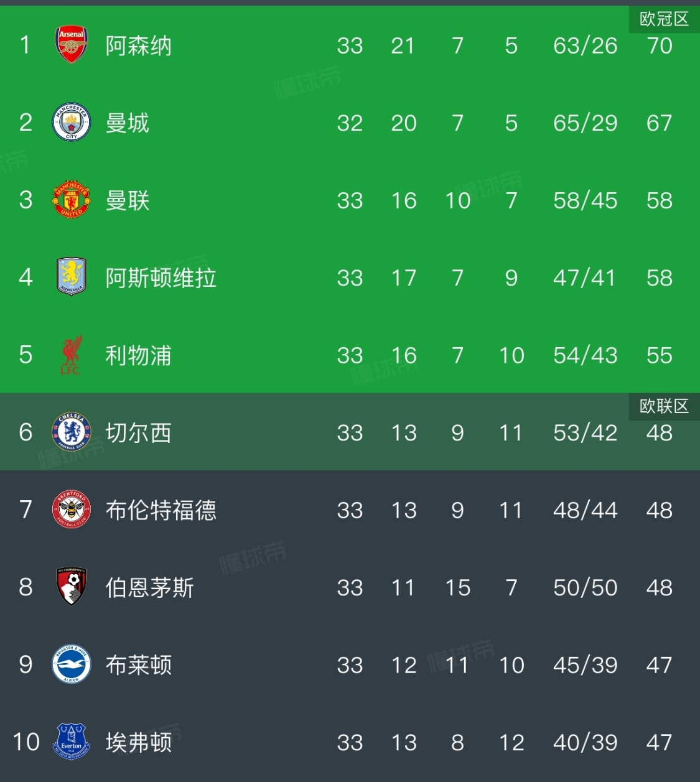
Task: Tap the Everton club crest
Action: 72,742
